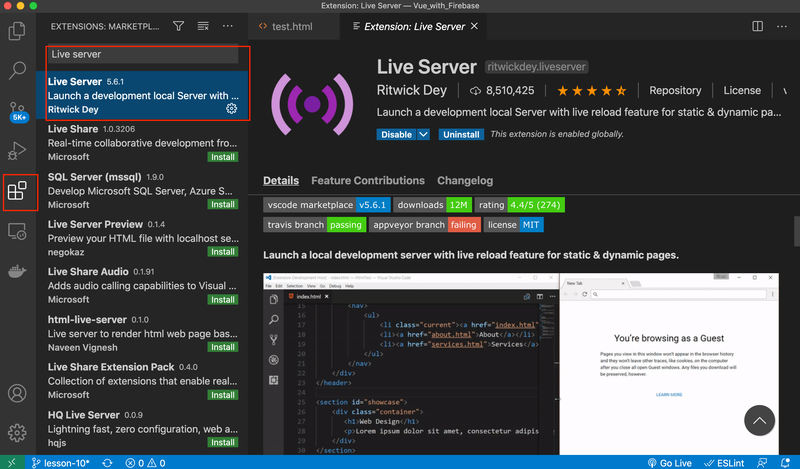This screenshot has height=469, width=800.
Task: Click the Ritwick Dey publisher name
Action: coord(412,90)
